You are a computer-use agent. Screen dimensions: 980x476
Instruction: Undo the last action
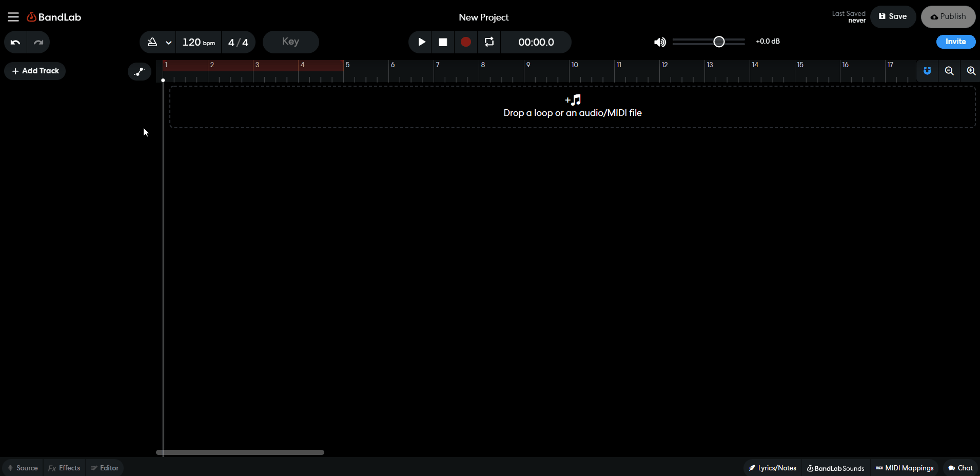(x=15, y=42)
